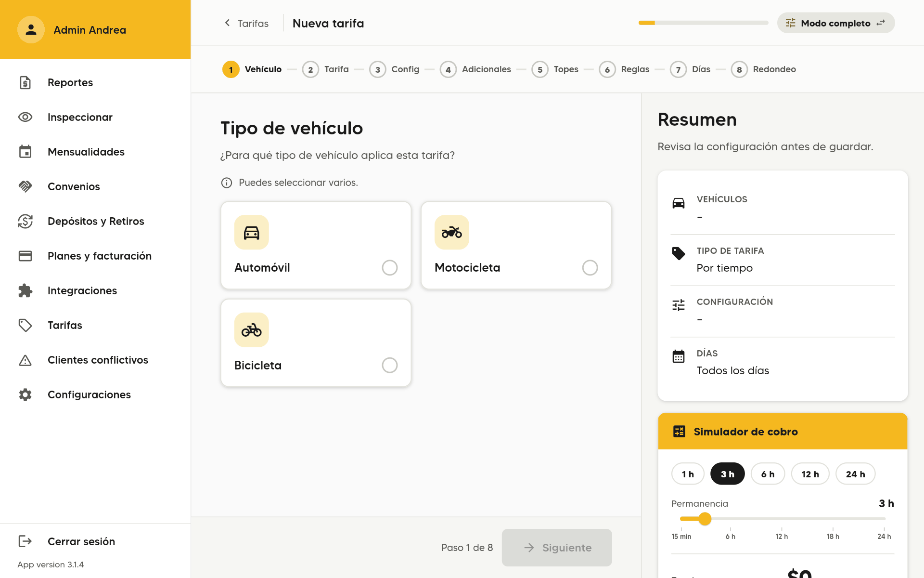Click the wizard progress bar at top

[703, 23]
